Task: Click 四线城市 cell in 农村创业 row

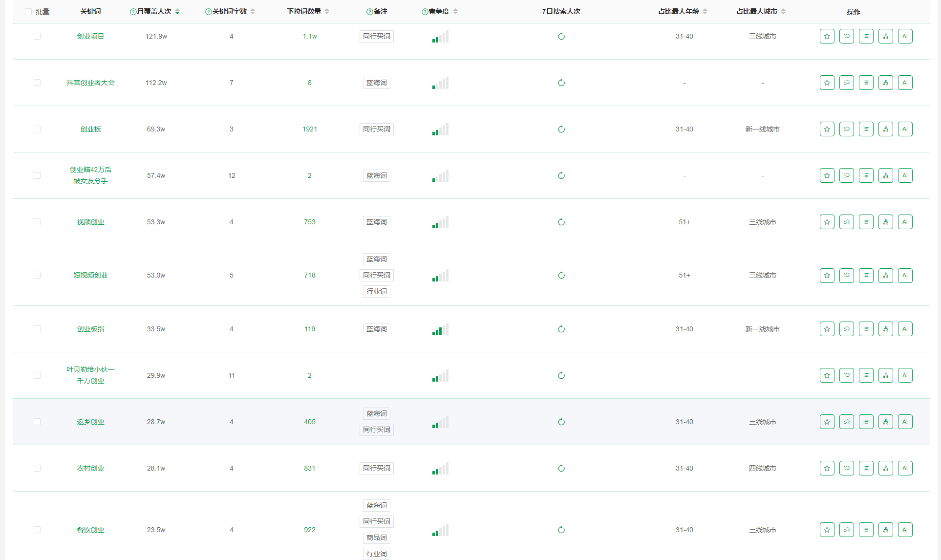Action: (763, 468)
